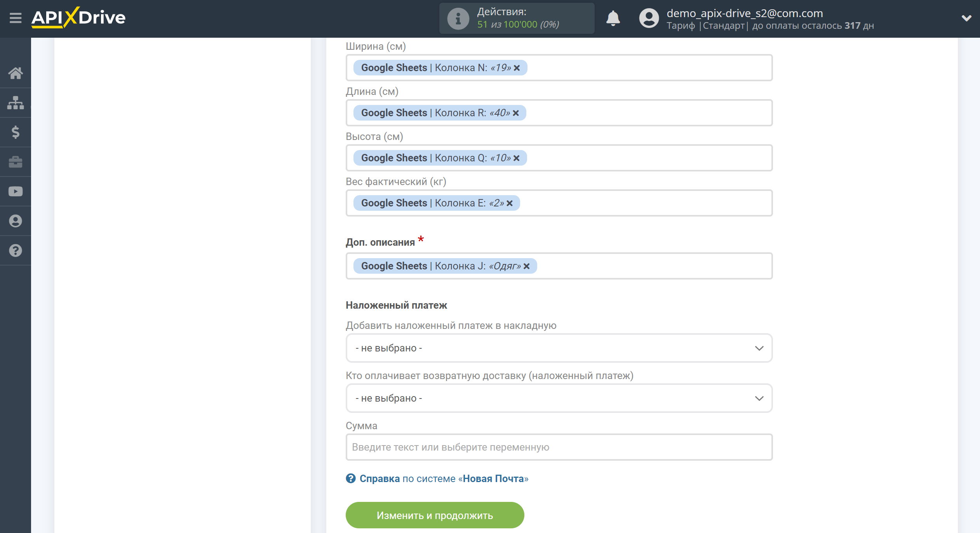Click the Сумма input field
980x533 pixels.
559,447
